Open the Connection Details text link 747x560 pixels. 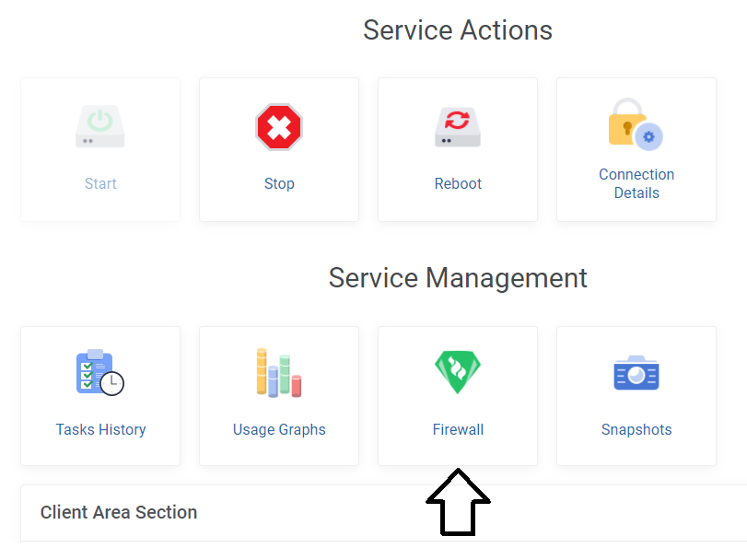pyautogui.click(x=636, y=184)
